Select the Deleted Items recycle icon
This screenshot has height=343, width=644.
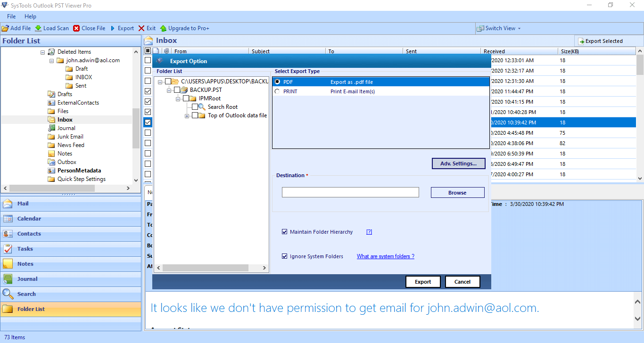point(51,52)
